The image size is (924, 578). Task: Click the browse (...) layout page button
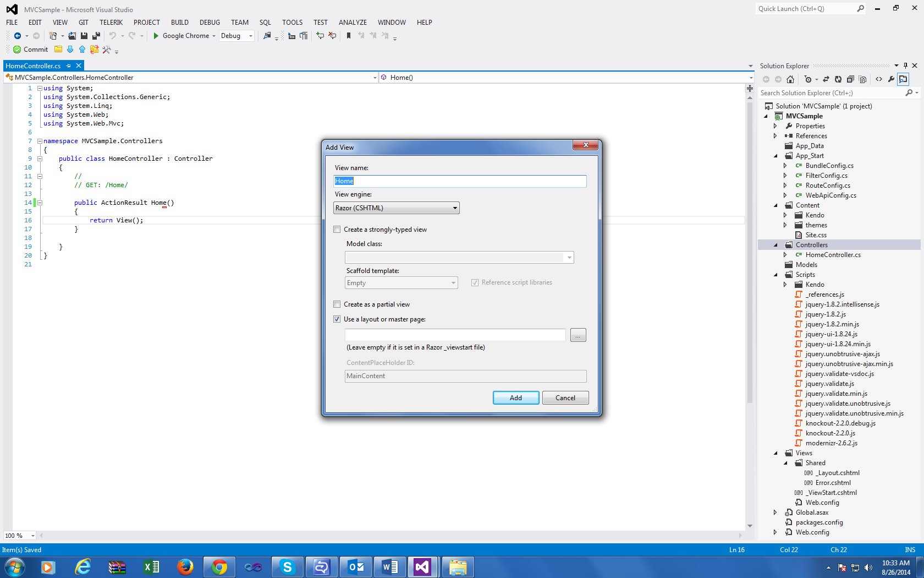[x=578, y=335]
